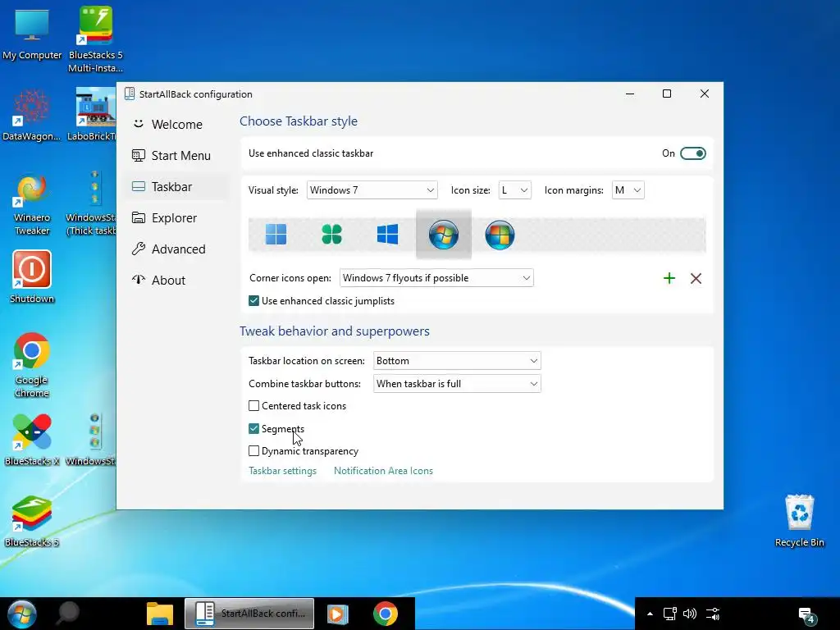Image resolution: width=840 pixels, height=630 pixels.
Task: Turn off enhanced classic taskbar switch
Action: [x=692, y=153]
